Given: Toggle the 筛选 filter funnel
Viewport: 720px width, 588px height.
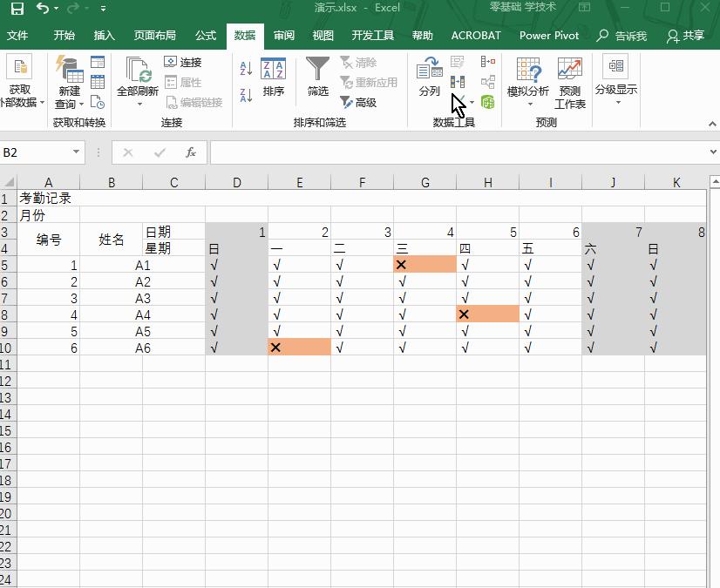Looking at the screenshot, I should [318, 78].
